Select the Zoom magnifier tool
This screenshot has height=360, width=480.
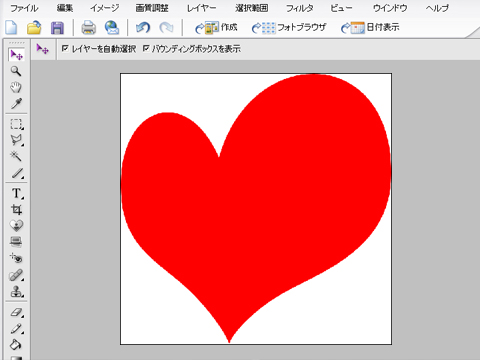(x=16, y=71)
